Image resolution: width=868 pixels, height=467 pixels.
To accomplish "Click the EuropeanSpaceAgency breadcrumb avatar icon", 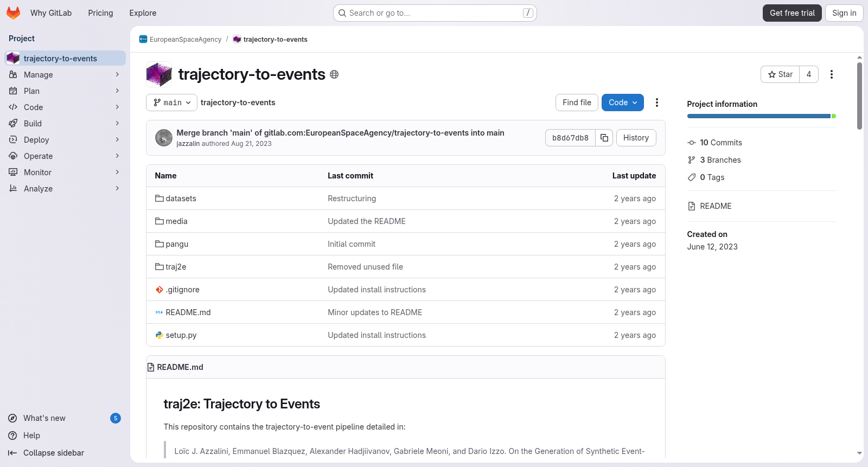I will click(143, 39).
